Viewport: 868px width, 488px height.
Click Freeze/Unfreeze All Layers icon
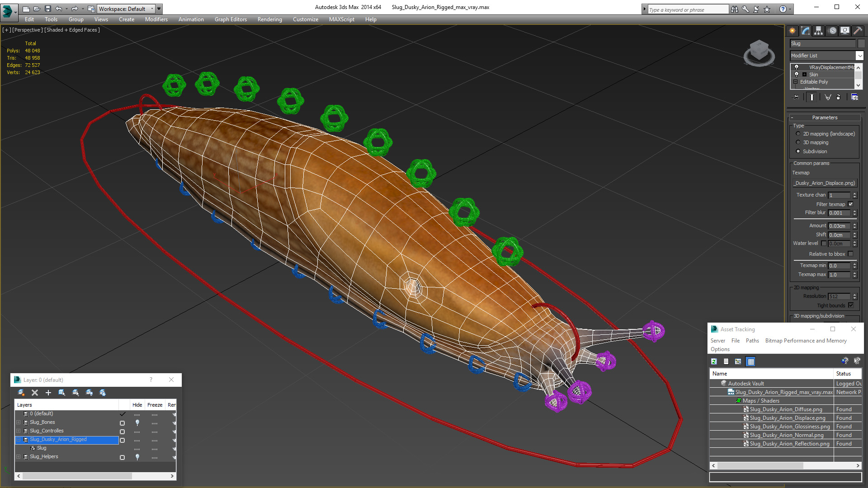point(103,393)
